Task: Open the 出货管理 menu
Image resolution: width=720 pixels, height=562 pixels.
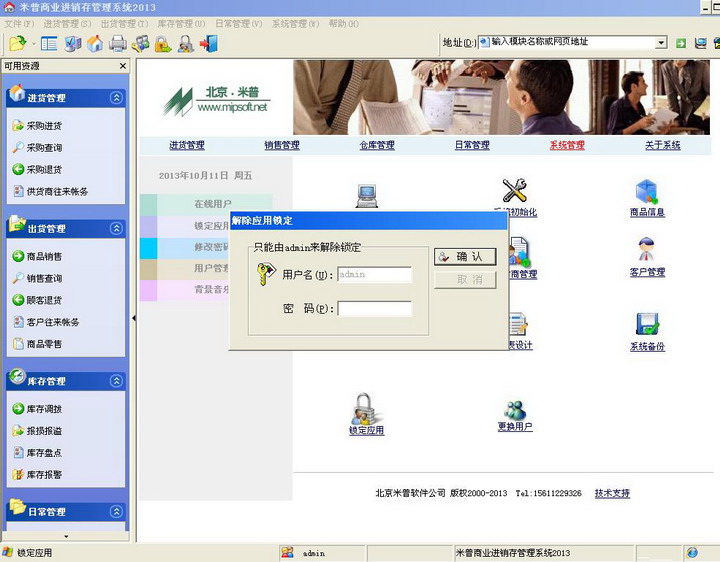Action: [x=124, y=23]
